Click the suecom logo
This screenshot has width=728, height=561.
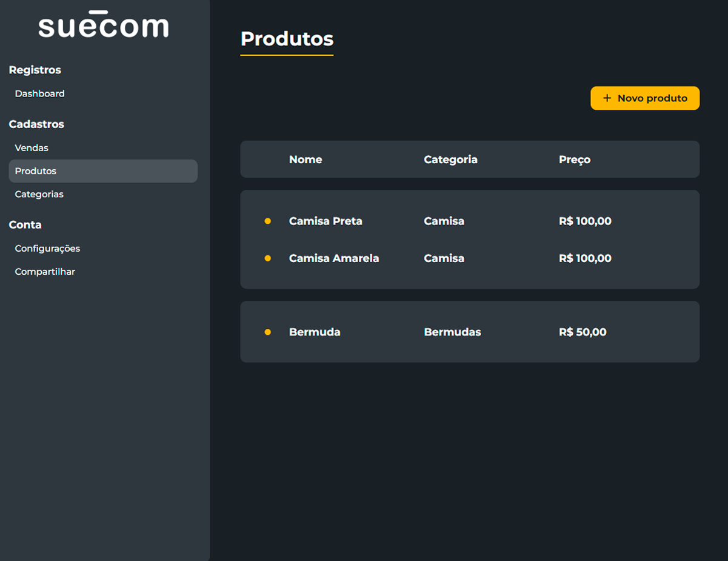coord(104,25)
